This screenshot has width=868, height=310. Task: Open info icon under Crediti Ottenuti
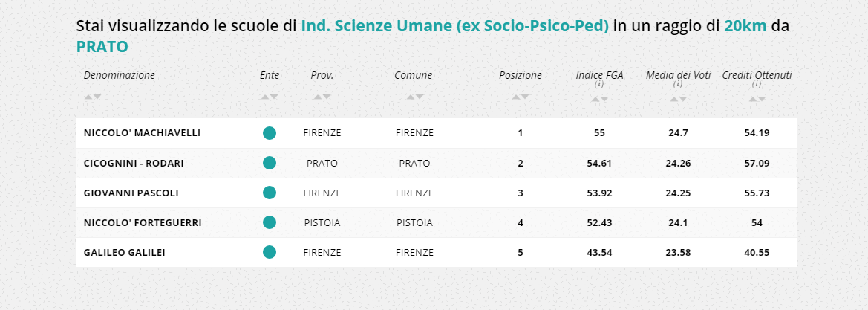(757, 85)
